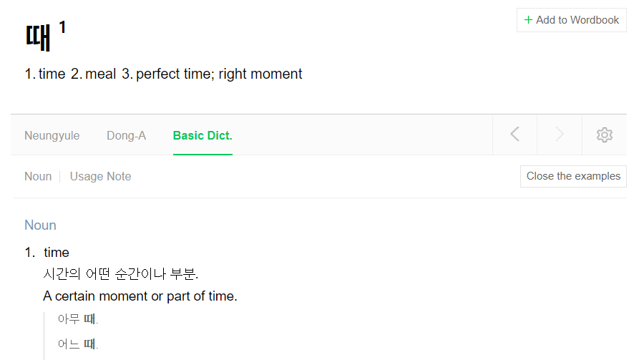The height and width of the screenshot is (360, 644).
Task: Click the Korean definition 시간의 어떤 순간이나 부분
Action: (121, 273)
